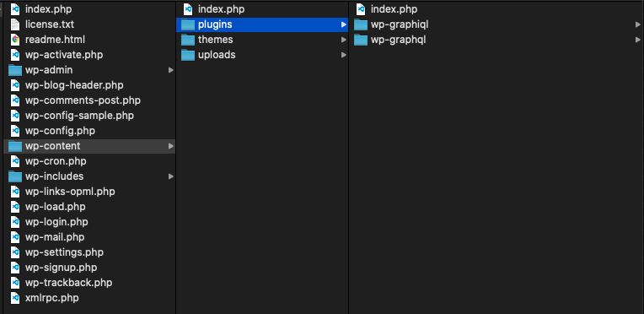Screen dimensions: 644x314
Task: Click the wp-includes folder icon
Action: [15, 176]
